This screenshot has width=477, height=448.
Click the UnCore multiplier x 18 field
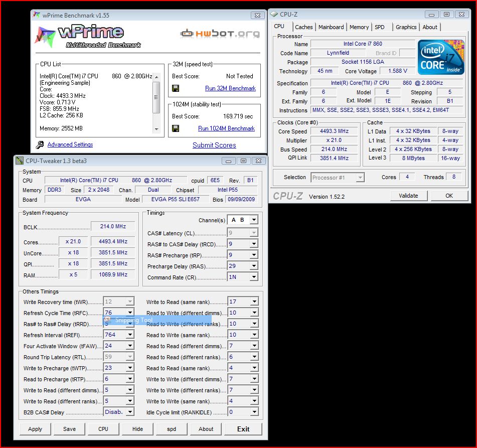tap(73, 253)
